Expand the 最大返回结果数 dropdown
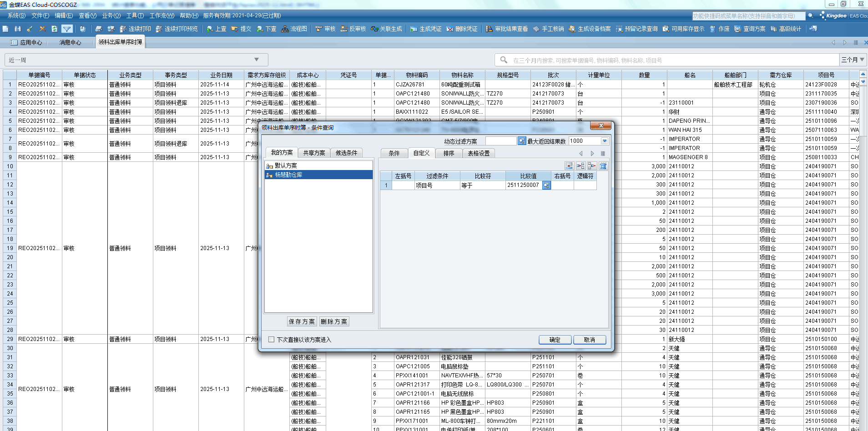This screenshot has height=431, width=868. 605,141
